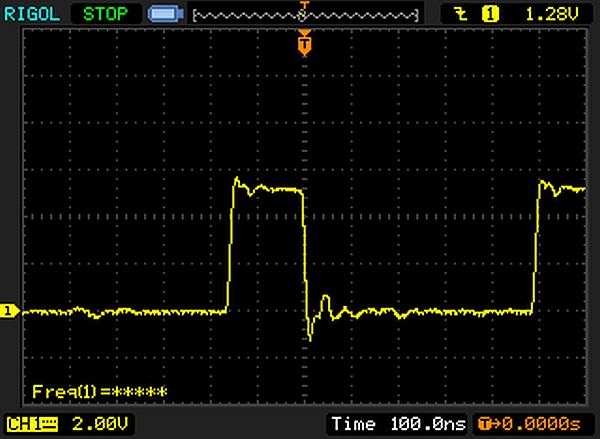Click the falling edge at the center of the waveform

tap(303, 260)
